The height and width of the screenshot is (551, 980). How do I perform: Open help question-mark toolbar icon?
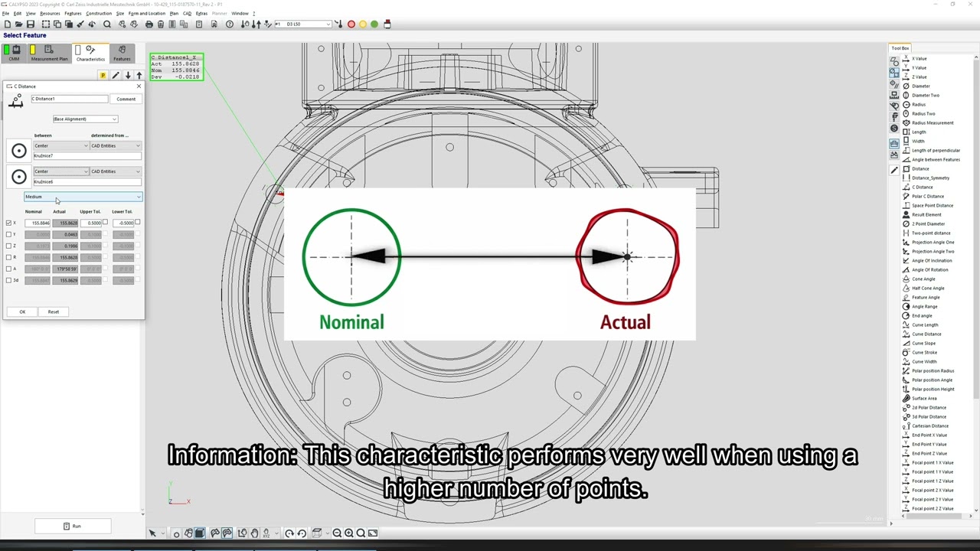[230, 24]
